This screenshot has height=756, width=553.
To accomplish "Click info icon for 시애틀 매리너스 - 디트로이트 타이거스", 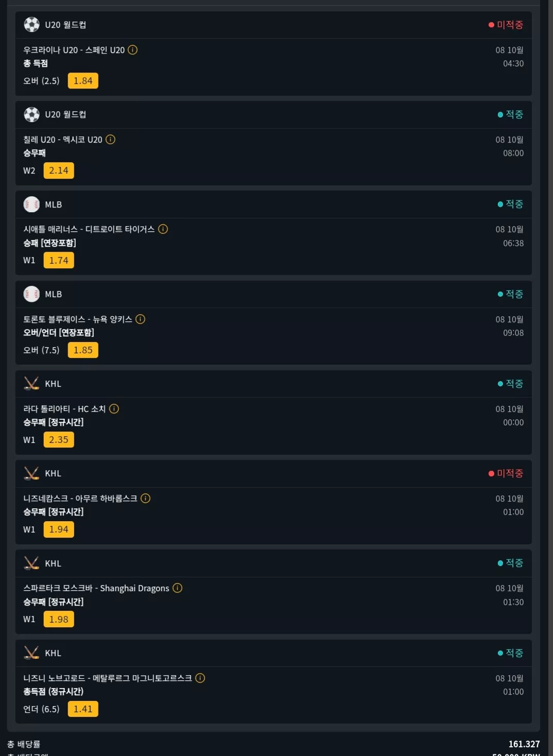I will tap(163, 229).
